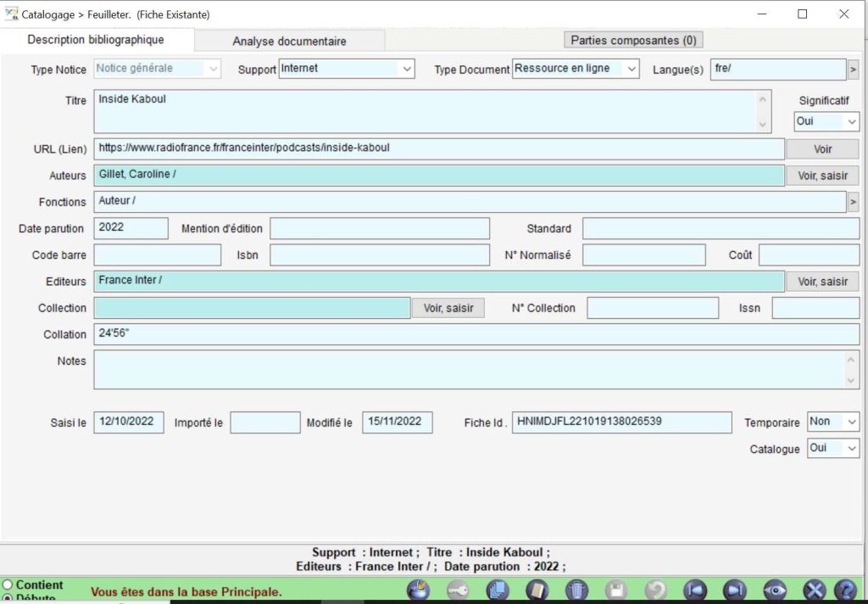
Task: Click into the Issn field
Action: pyautogui.click(x=815, y=308)
